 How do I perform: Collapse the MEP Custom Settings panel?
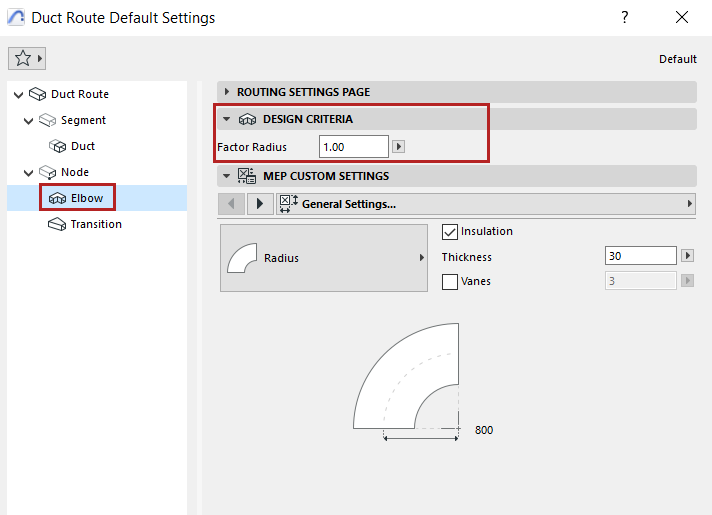click(227, 176)
